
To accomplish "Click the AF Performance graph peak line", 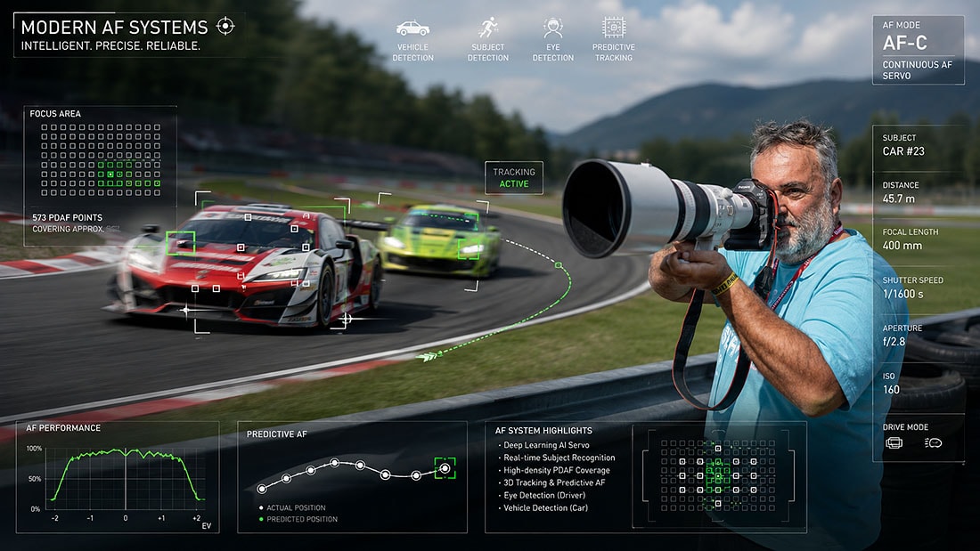I will (126, 479).
